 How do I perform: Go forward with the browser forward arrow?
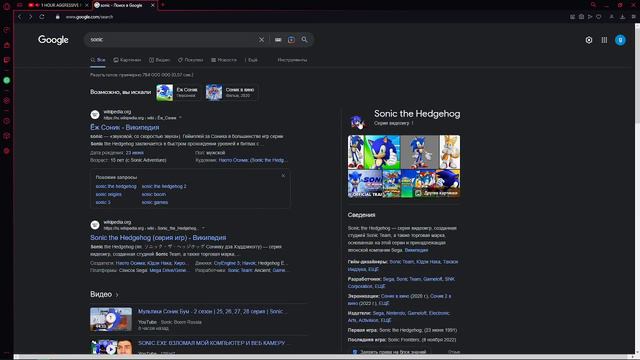click(30, 17)
